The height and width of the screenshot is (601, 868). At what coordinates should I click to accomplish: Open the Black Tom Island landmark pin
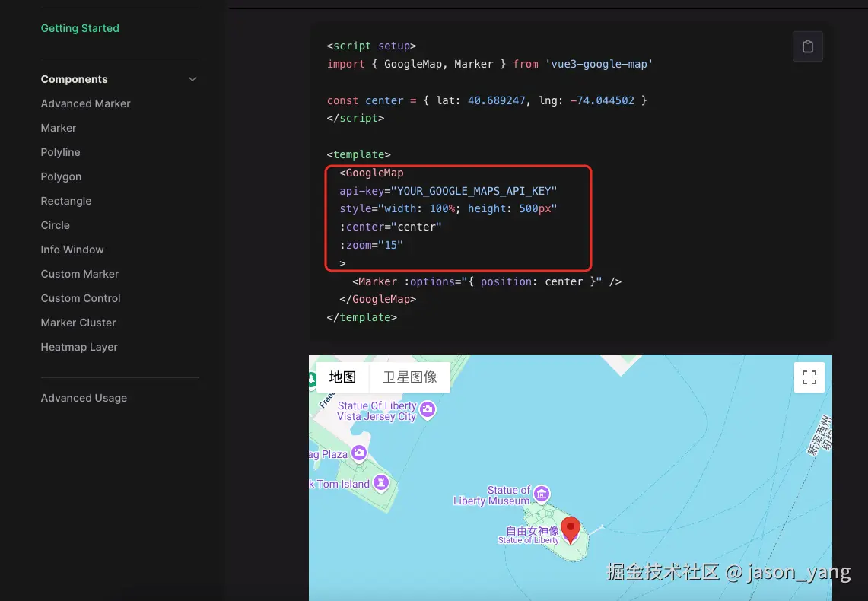pos(381,482)
